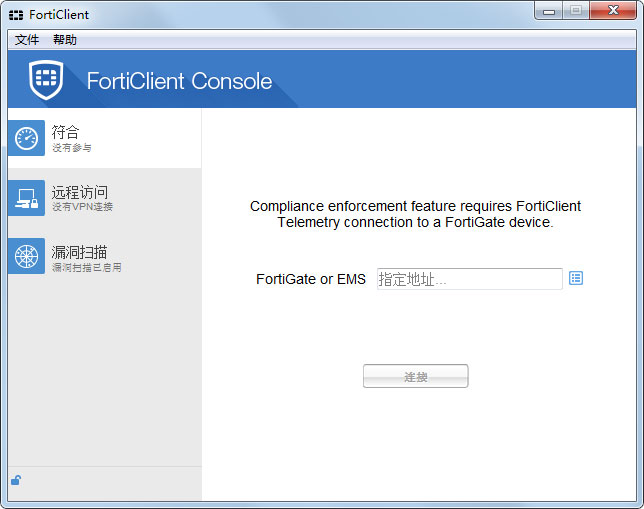
Task: Switch to the 远程访问 tab label
Action: 80,192
